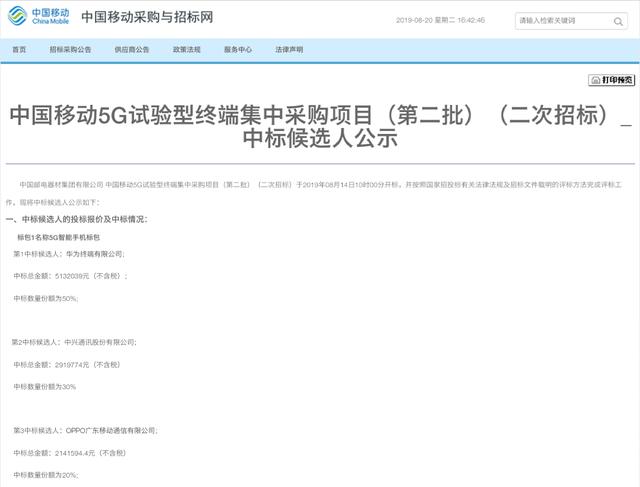Click the China Mobile logo
The image size is (640, 487).
point(39,16)
